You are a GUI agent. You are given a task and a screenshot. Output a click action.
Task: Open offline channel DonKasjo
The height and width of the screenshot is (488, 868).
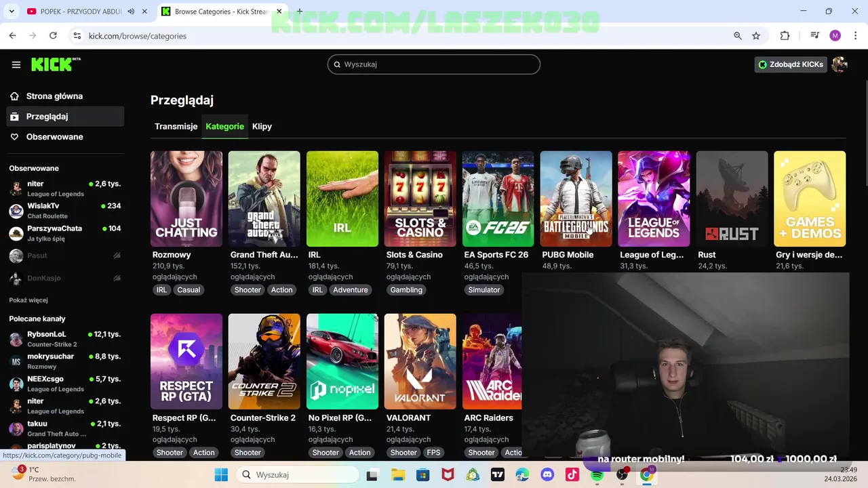65,279
